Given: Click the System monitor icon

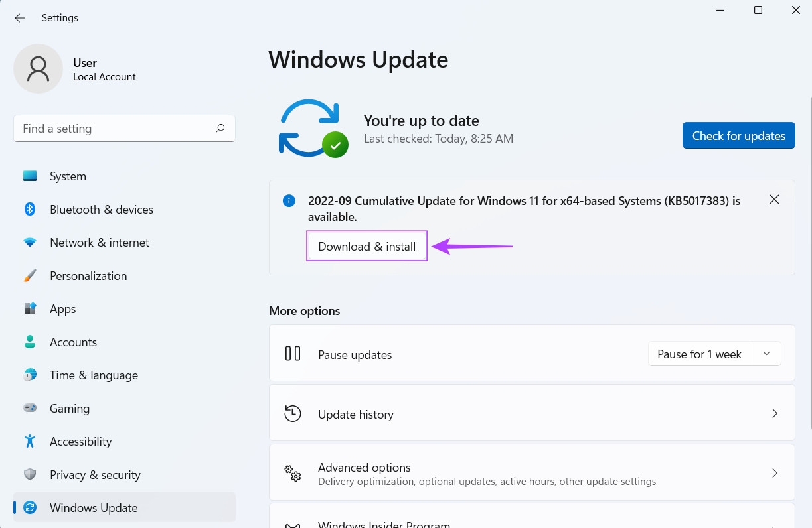Looking at the screenshot, I should tap(30, 176).
